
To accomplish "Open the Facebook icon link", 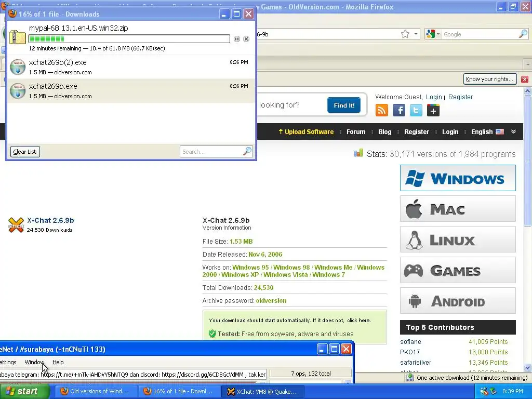I will (399, 110).
